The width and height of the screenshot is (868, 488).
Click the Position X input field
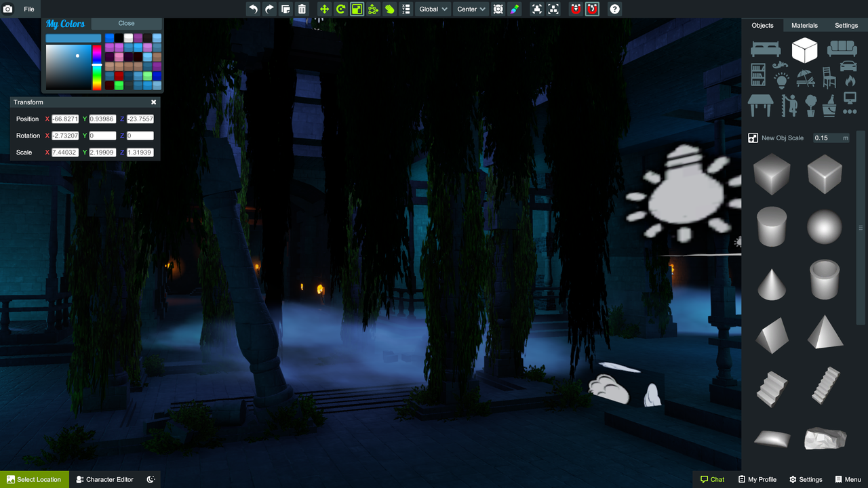[x=65, y=119]
